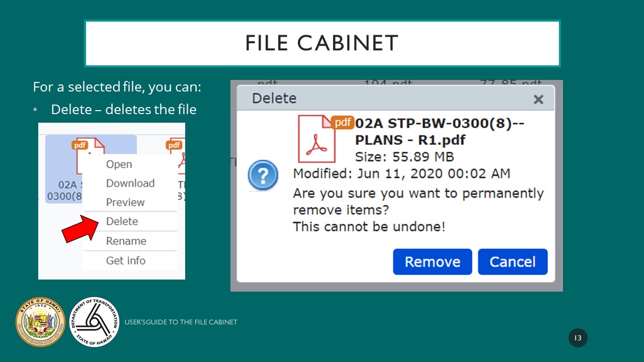Click the 'Are you sure you want to permanently remove items?' message
The image size is (644, 362).
point(418,201)
